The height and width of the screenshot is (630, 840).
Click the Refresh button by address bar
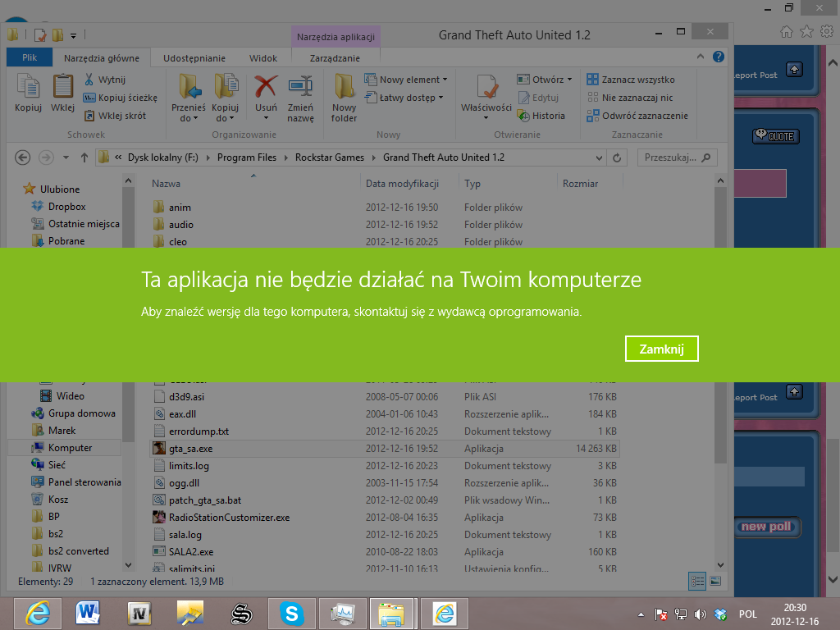pos(617,157)
